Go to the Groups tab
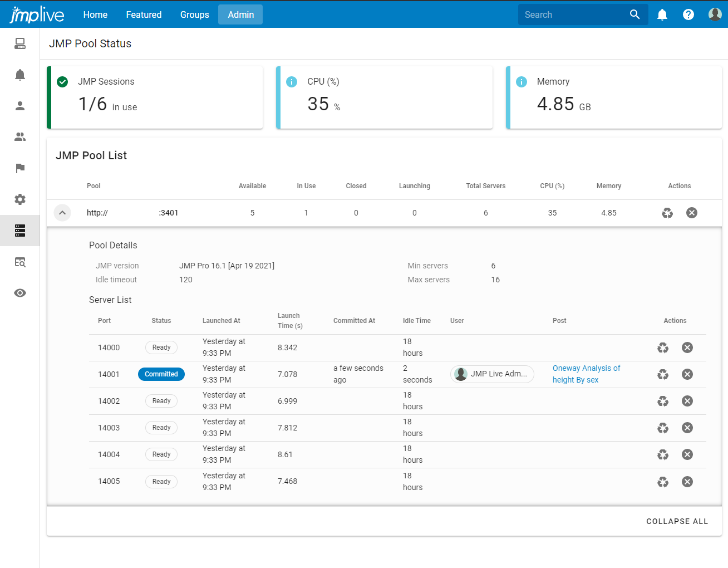This screenshot has height=568, width=728. click(x=194, y=15)
